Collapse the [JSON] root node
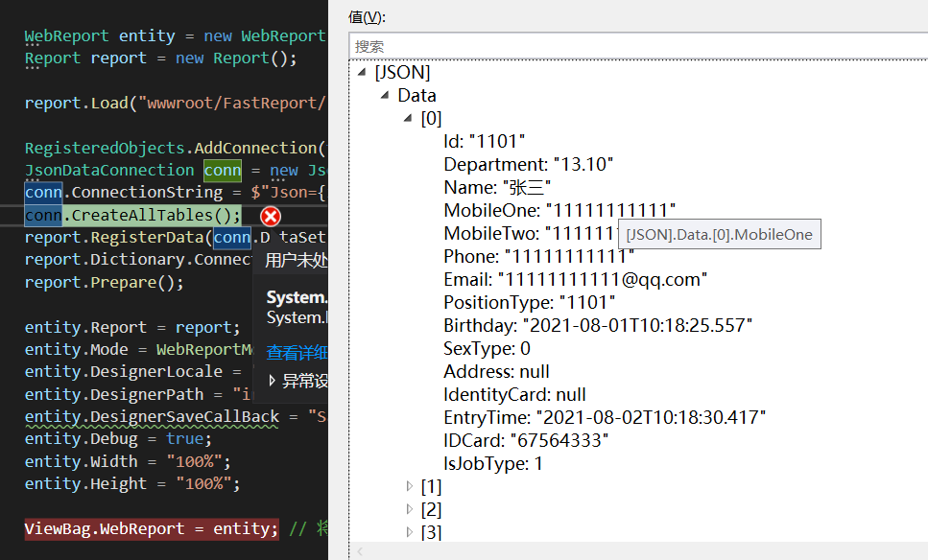The height and width of the screenshot is (560, 928). tap(361, 72)
